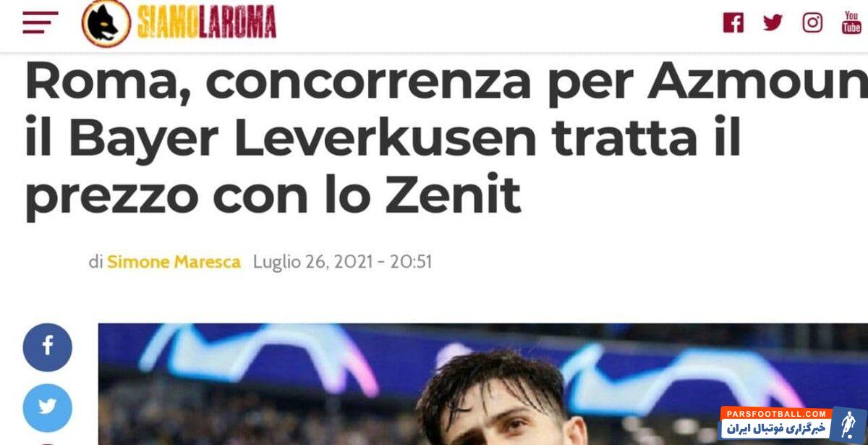Share article with round Facebook button

tap(48, 347)
